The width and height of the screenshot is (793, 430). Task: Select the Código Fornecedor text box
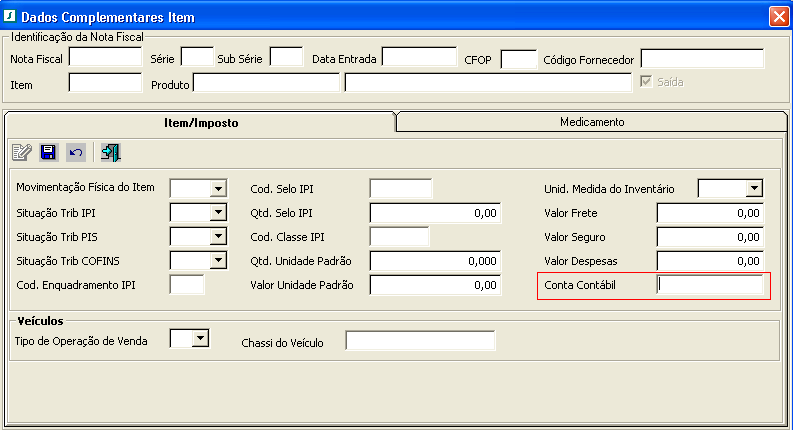pos(702,58)
